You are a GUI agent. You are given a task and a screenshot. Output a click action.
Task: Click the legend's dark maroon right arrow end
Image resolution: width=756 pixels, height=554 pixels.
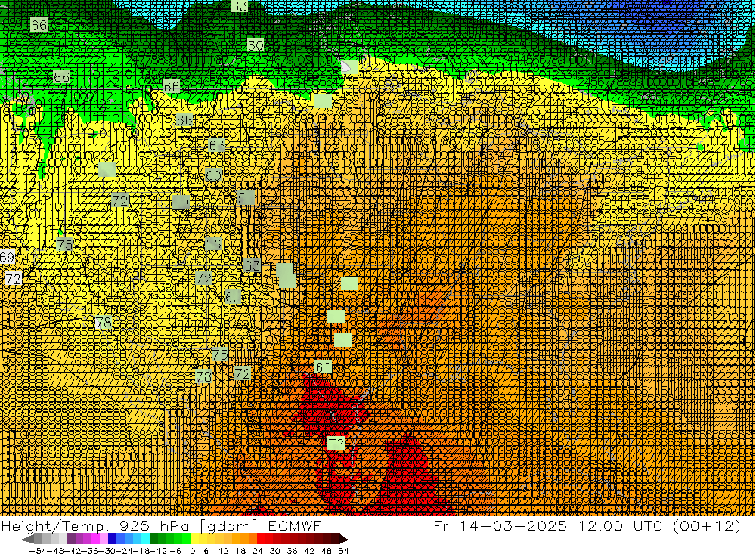pyautogui.click(x=344, y=539)
